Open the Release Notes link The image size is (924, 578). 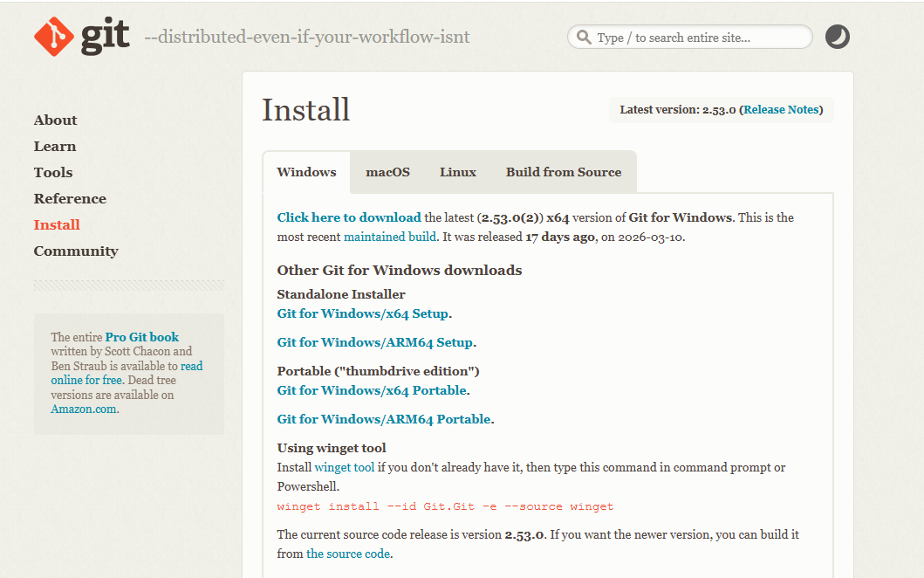coord(781,110)
